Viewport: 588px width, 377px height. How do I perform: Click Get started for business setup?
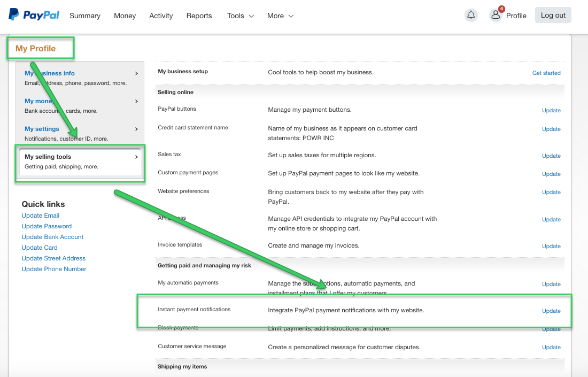546,73
